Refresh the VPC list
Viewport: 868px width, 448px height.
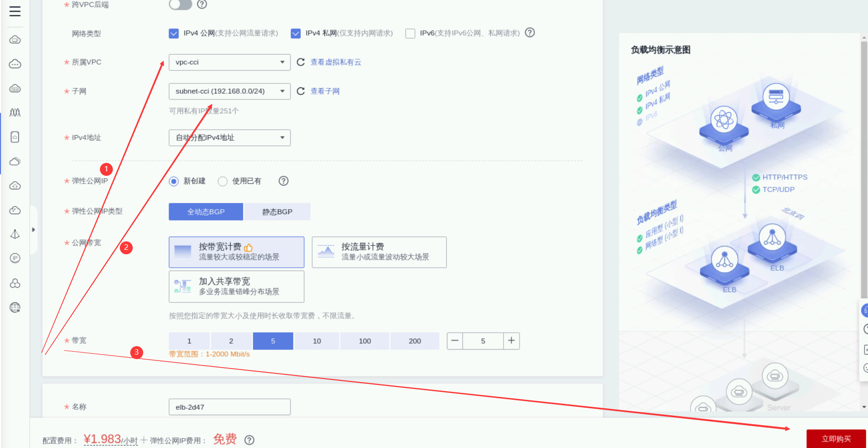[x=301, y=62]
